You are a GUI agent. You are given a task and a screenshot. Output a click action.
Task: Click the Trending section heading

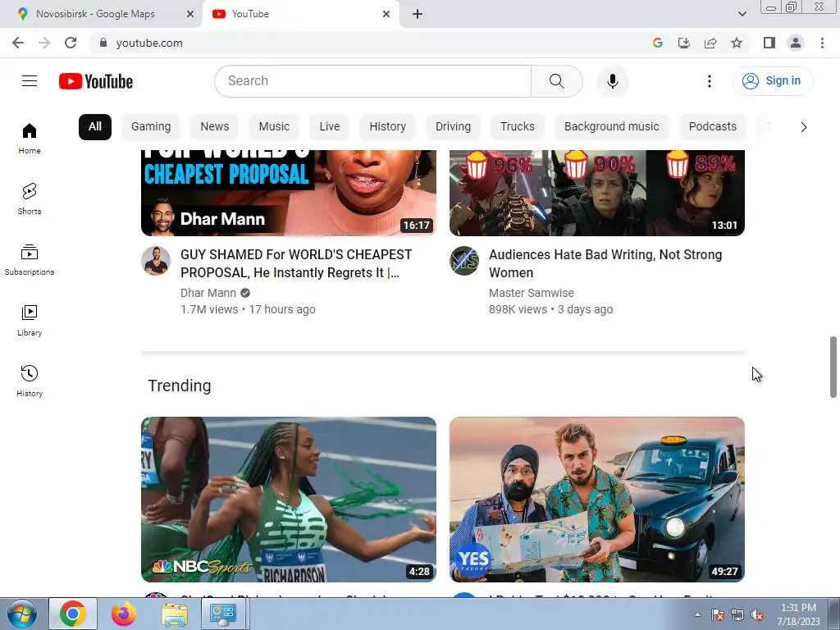(180, 386)
